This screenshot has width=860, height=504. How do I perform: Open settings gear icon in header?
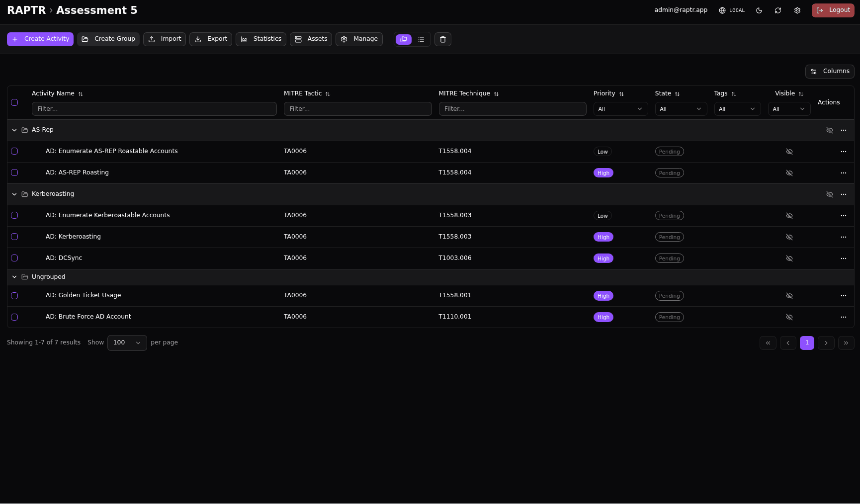coord(797,10)
